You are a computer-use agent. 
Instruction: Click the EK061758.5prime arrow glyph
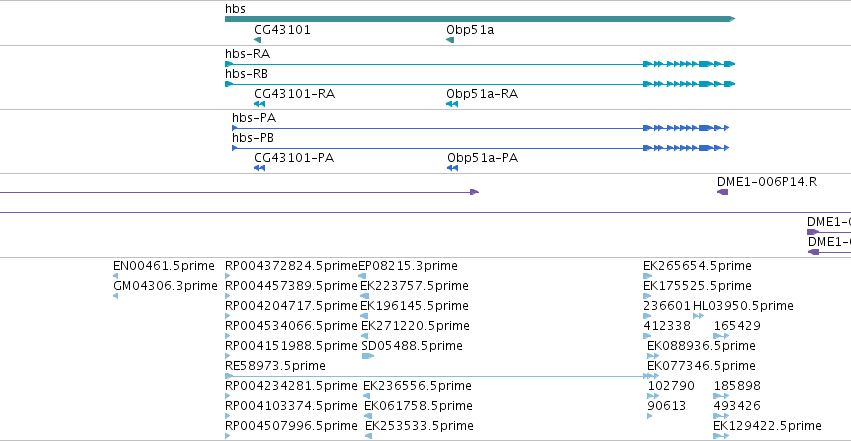(x=368, y=416)
